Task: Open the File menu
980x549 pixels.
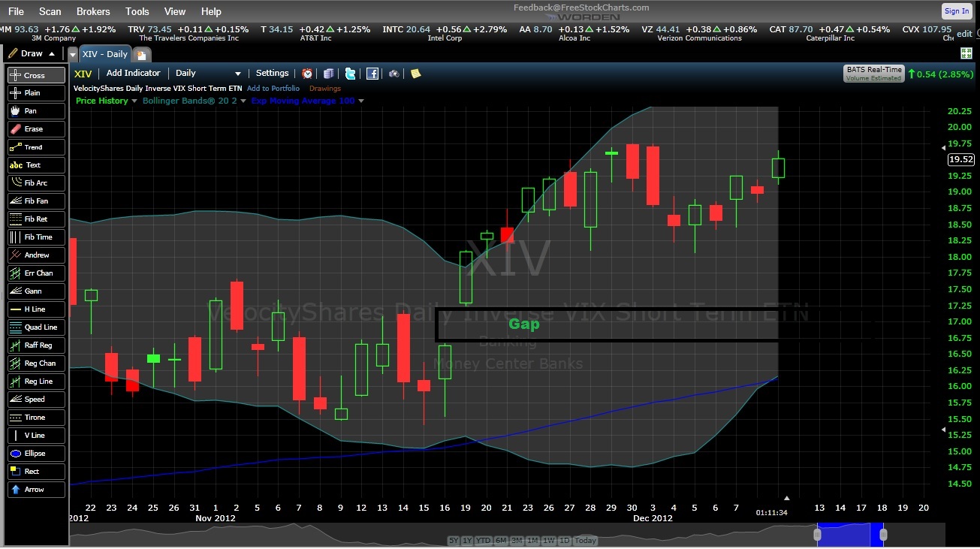Action: coord(16,11)
